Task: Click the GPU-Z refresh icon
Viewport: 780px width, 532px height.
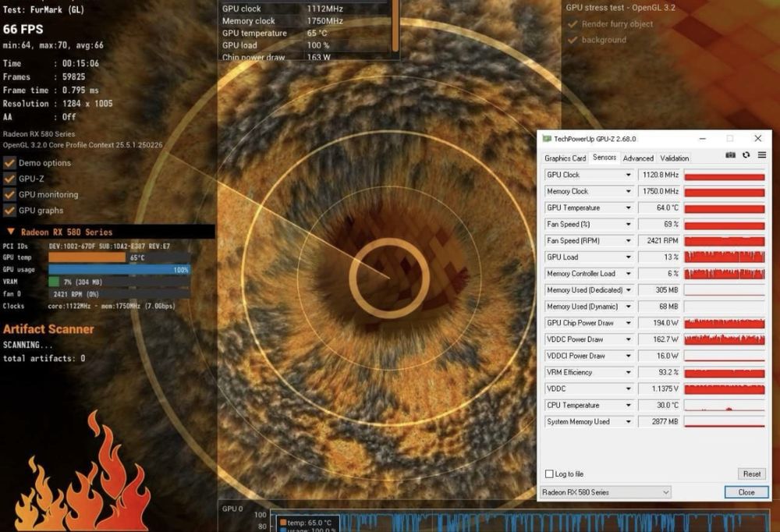Action: (746, 155)
